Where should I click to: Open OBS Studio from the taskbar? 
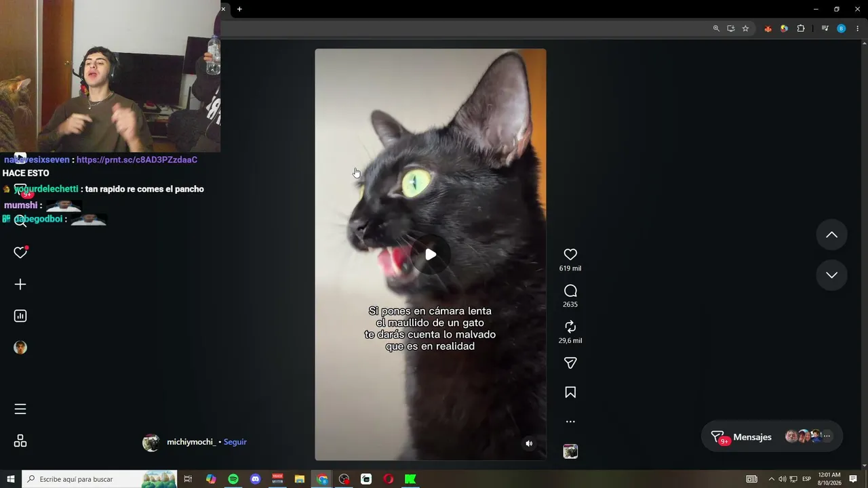pos(344,479)
